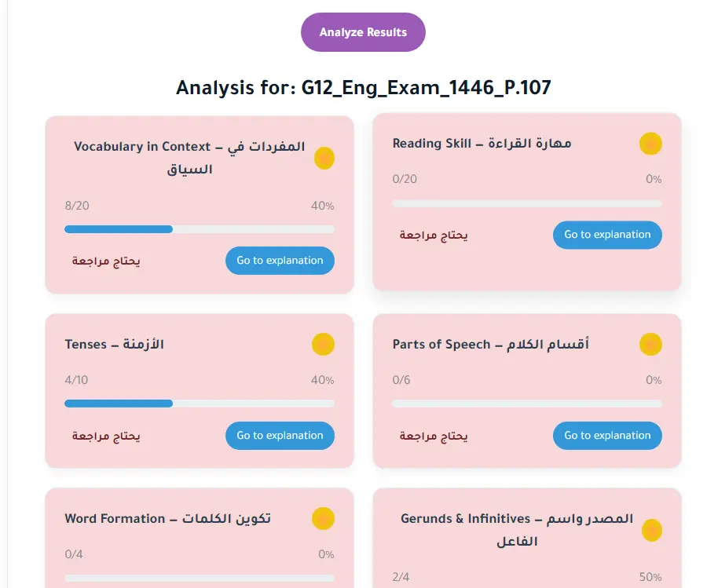Click the Word Formation card title
The width and height of the screenshot is (718, 588).
[167, 519]
